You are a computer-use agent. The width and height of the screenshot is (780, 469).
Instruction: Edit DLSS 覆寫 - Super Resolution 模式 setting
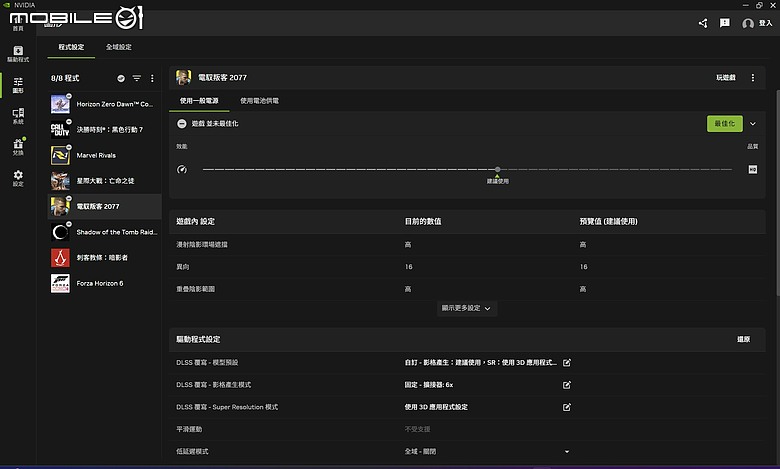tap(567, 407)
